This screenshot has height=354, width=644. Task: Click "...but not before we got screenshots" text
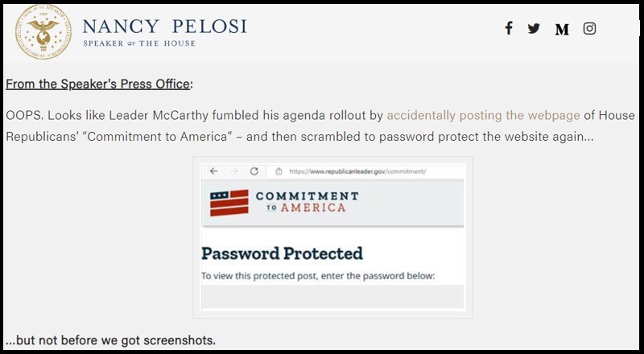[110, 340]
